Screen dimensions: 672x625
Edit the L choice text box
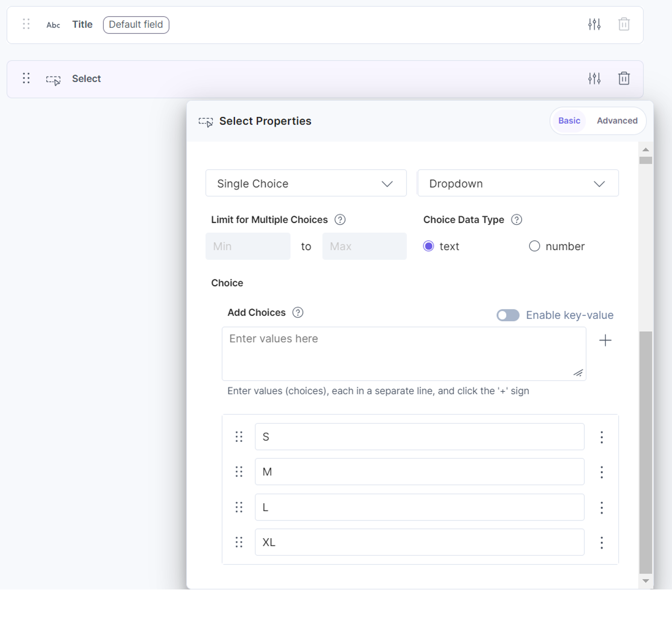[x=419, y=507]
